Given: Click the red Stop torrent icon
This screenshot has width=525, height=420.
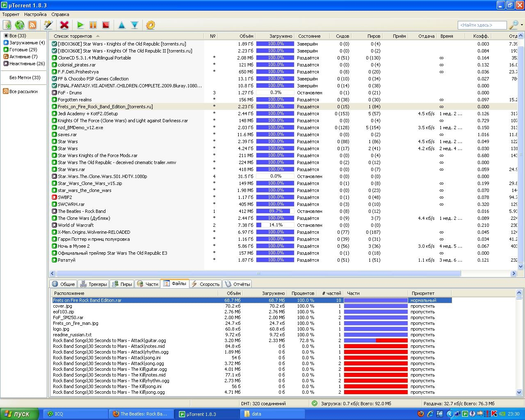Looking at the screenshot, I should 106,25.
